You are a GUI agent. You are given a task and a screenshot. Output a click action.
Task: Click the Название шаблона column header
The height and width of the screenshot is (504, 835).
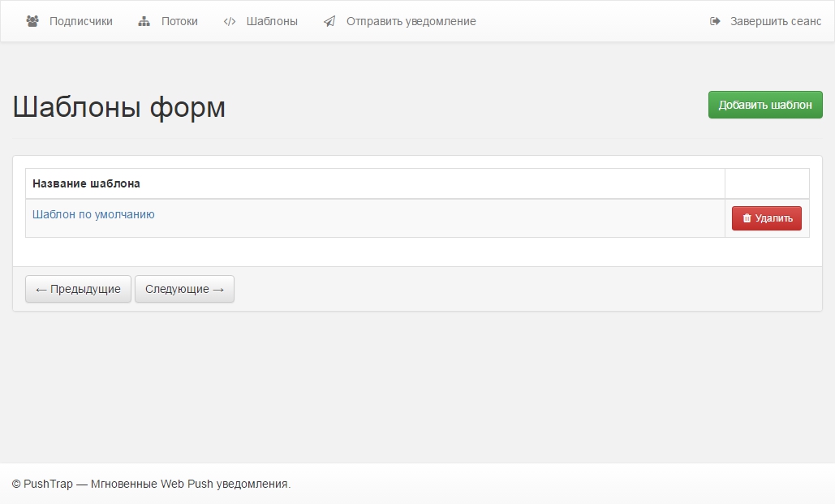pyautogui.click(x=86, y=183)
